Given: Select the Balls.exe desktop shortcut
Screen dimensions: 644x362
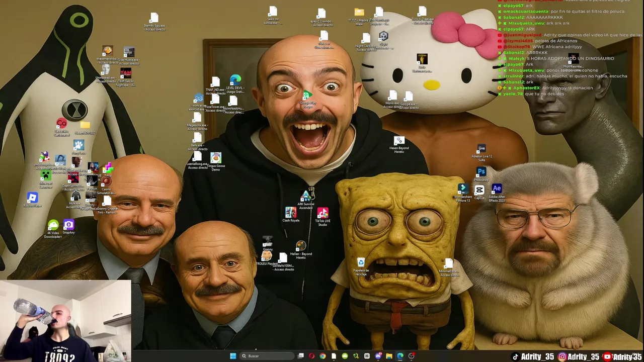Looking at the screenshot, I should coord(197,138).
